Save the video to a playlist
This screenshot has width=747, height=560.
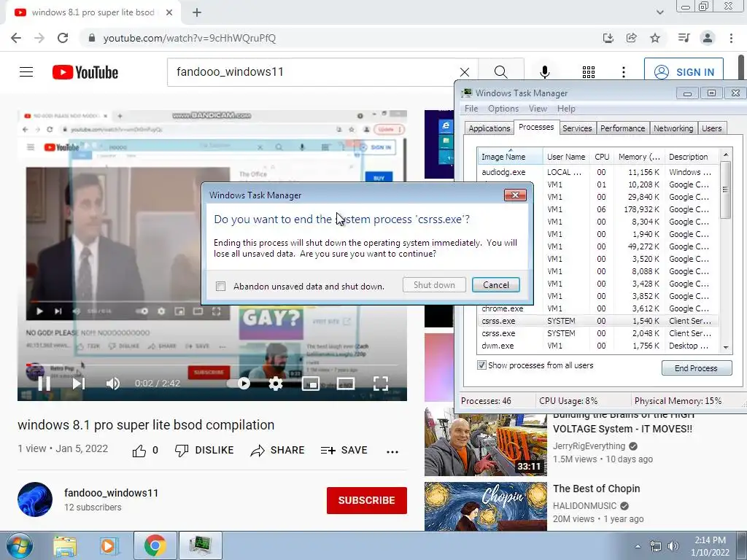point(344,451)
